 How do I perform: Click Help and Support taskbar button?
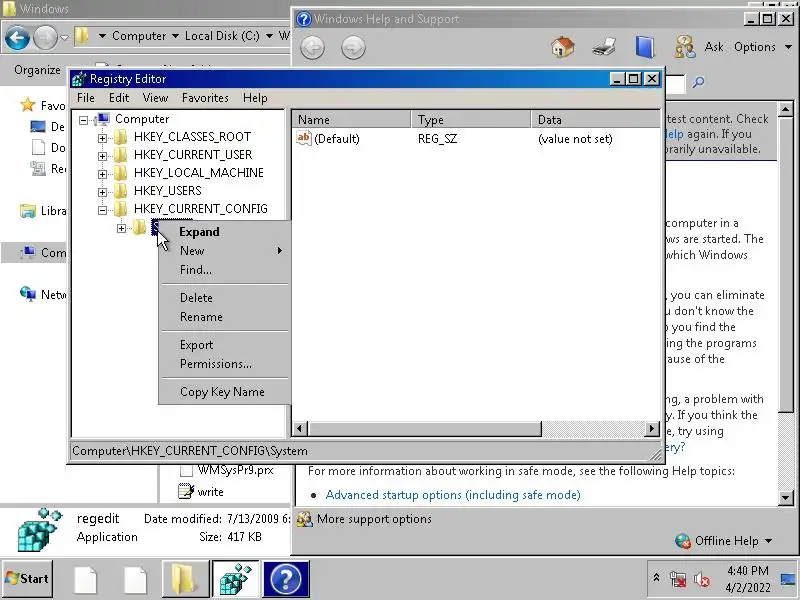[286, 579]
